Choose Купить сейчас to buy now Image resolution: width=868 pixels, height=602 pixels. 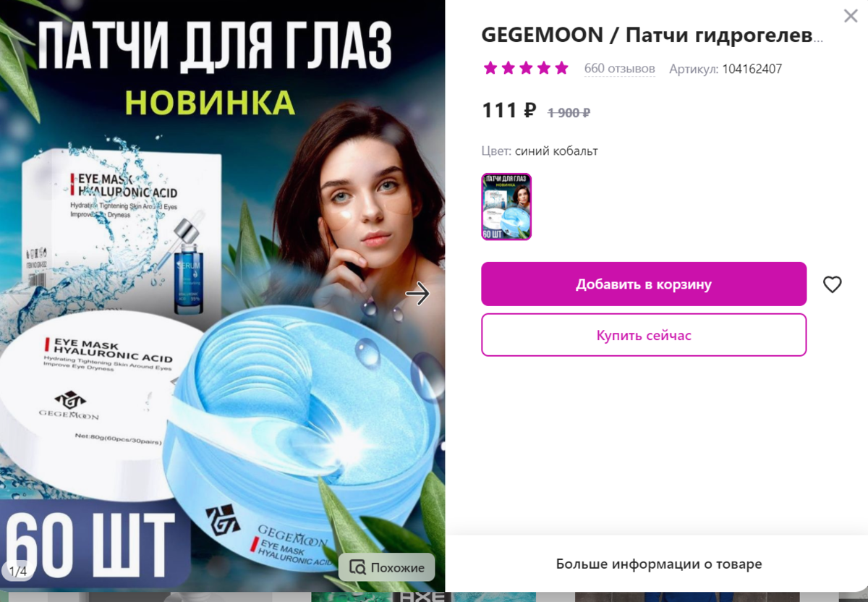pos(644,335)
